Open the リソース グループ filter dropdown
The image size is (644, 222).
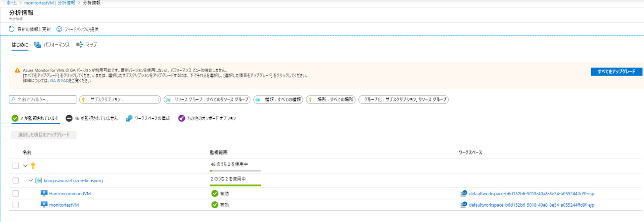tap(207, 99)
